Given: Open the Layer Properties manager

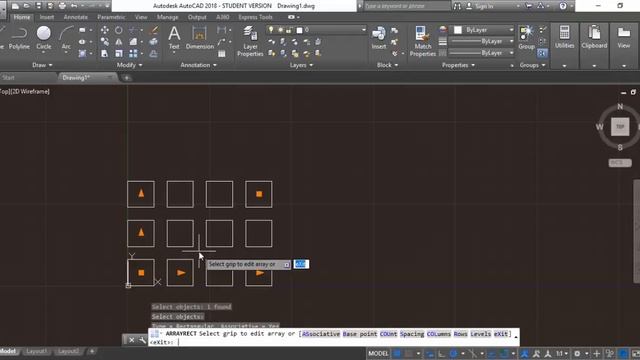Looking at the screenshot, I should click(x=250, y=41).
